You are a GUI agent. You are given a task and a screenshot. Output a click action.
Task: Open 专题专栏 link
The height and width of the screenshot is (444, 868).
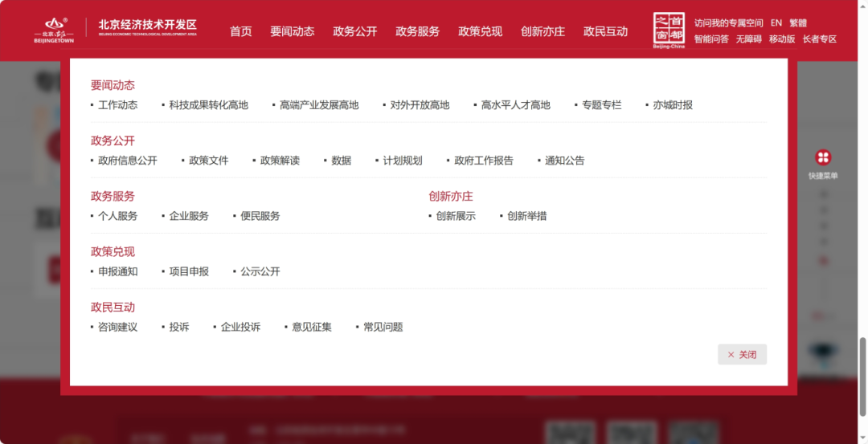(x=601, y=105)
